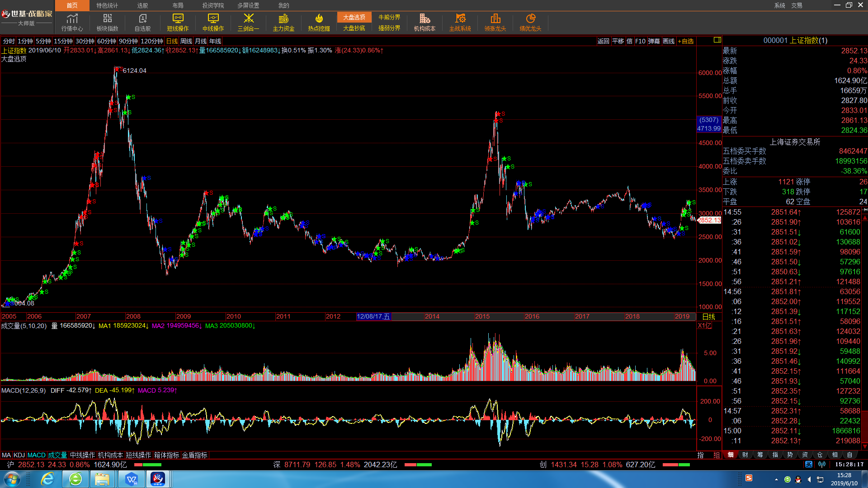This screenshot has width=868, height=488.
Task: Click 2015 year marker on time axis
Action: tap(482, 317)
